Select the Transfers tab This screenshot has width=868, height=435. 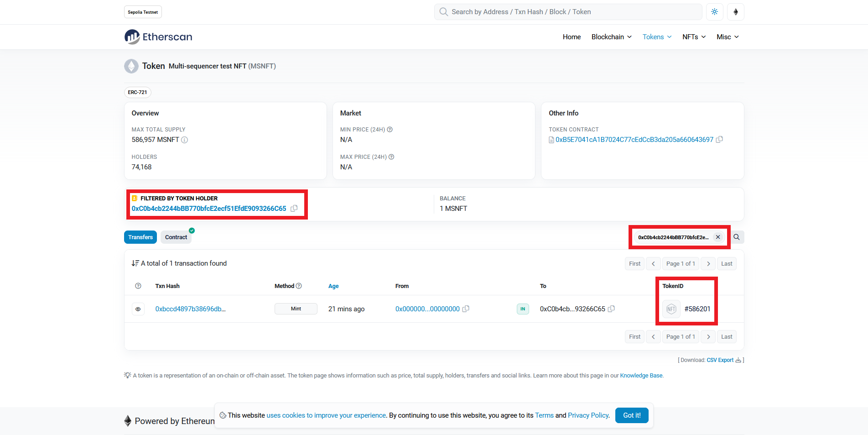click(140, 237)
